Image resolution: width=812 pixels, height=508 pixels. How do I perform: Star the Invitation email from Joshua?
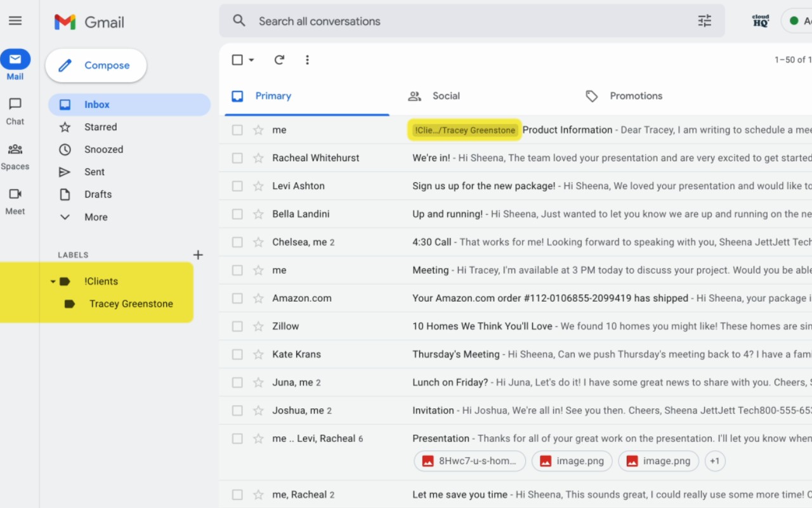pyautogui.click(x=258, y=411)
